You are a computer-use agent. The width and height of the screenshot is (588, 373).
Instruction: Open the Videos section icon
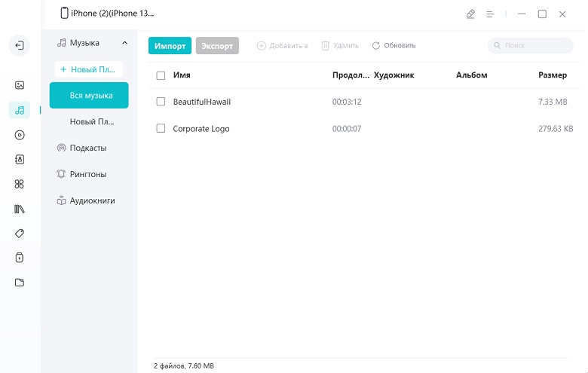tap(20, 135)
